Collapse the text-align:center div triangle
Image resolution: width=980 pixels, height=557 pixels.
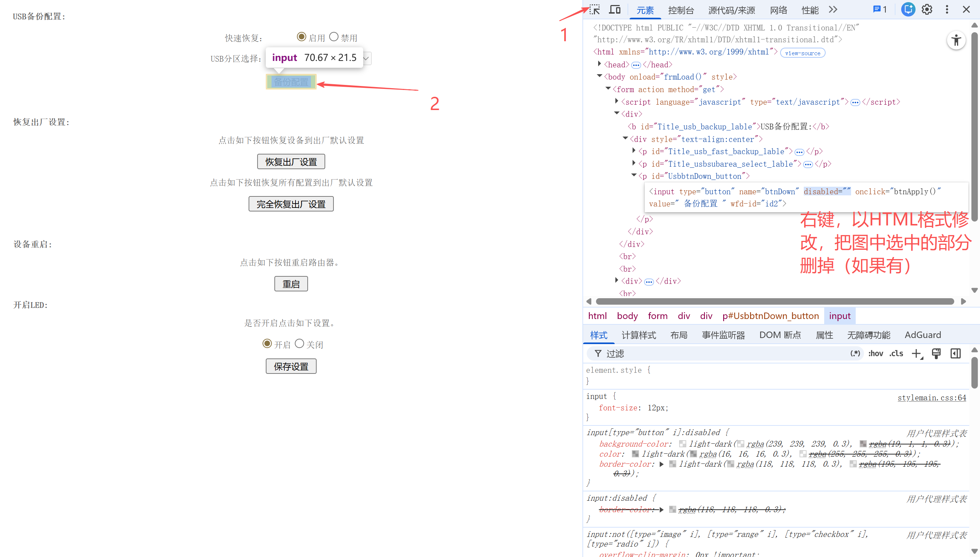[625, 138]
